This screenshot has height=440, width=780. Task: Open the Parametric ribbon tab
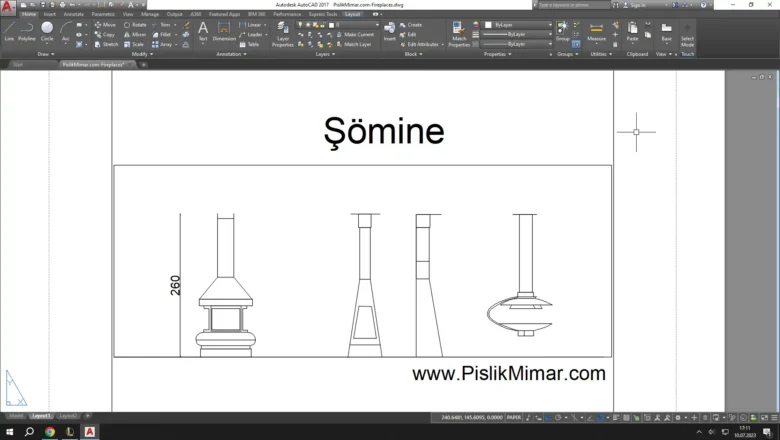[x=103, y=14]
